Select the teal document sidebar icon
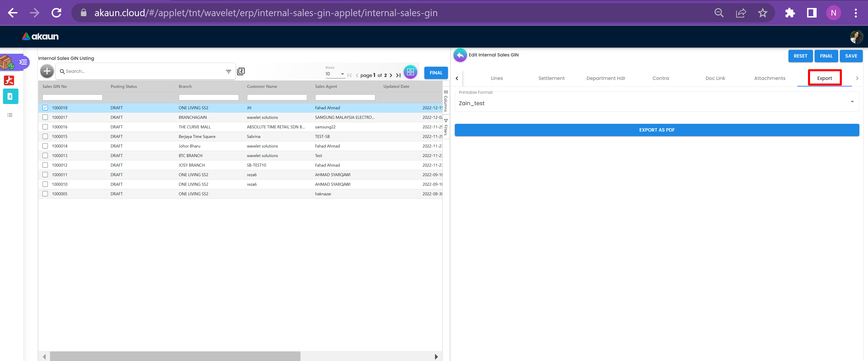868x361 pixels. tap(10, 97)
